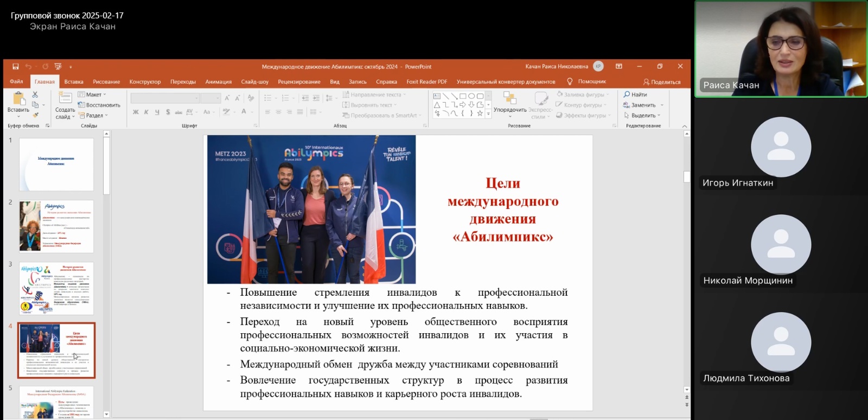
Task: Click the Undo arrow in quick access toolbar
Action: (28, 66)
